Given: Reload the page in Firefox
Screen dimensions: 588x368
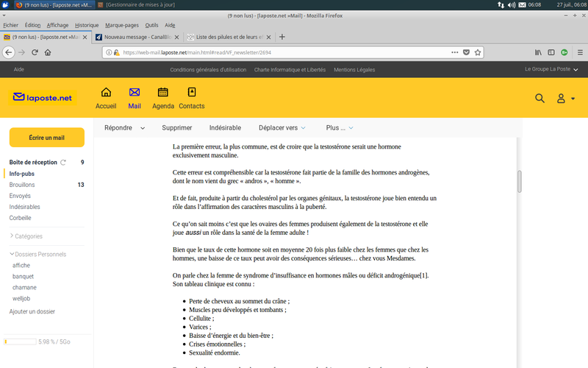Looking at the screenshot, I should [35, 52].
